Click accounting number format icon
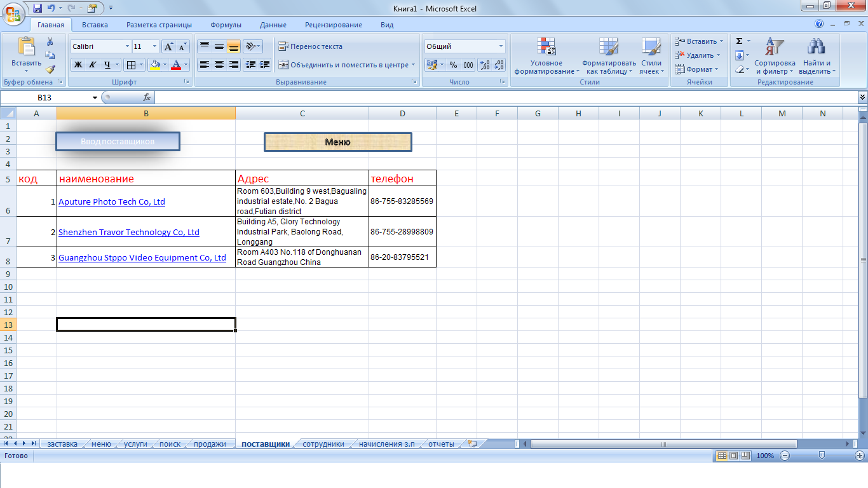Image resolution: width=868 pixels, height=488 pixels. 432,65
